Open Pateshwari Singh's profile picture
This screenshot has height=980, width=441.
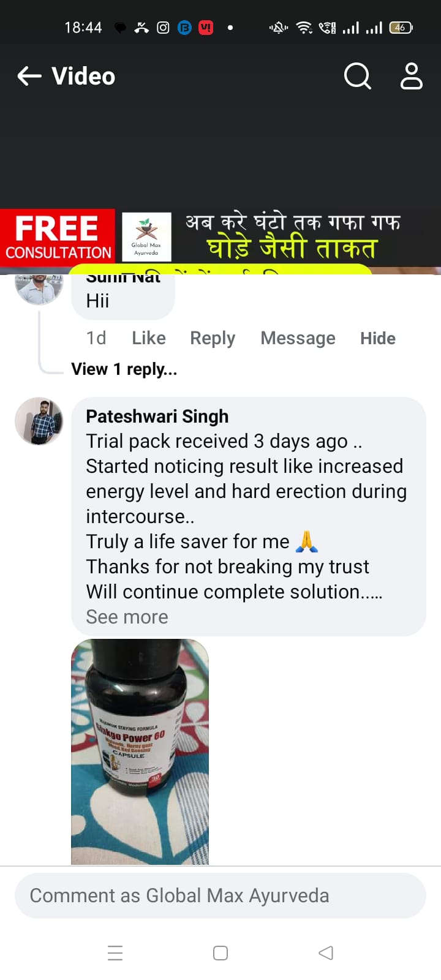click(x=39, y=421)
